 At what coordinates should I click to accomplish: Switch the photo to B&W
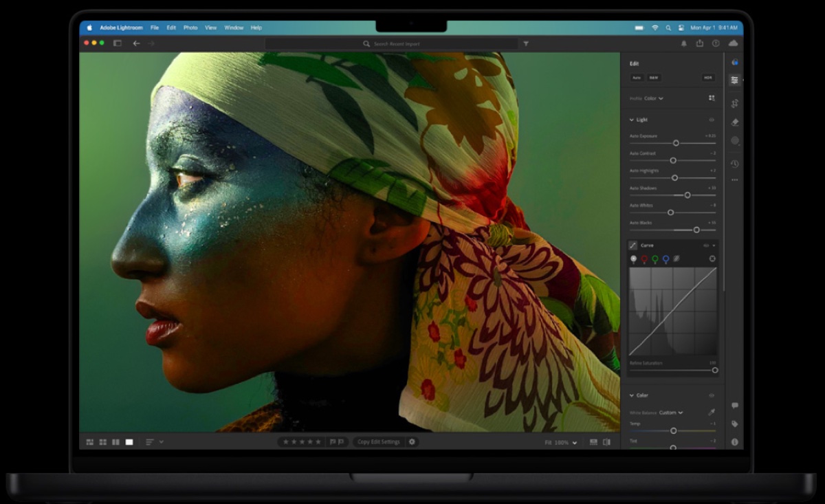654,78
